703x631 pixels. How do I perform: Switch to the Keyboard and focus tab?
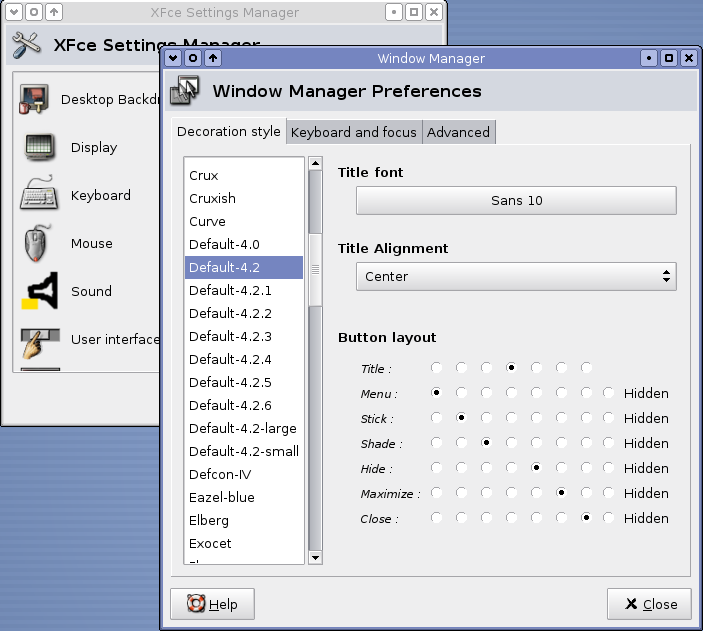coord(354,132)
